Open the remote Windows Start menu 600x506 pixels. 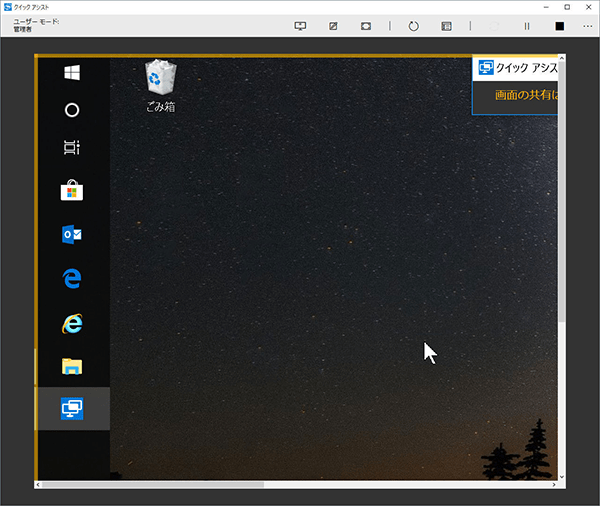pyautogui.click(x=72, y=72)
